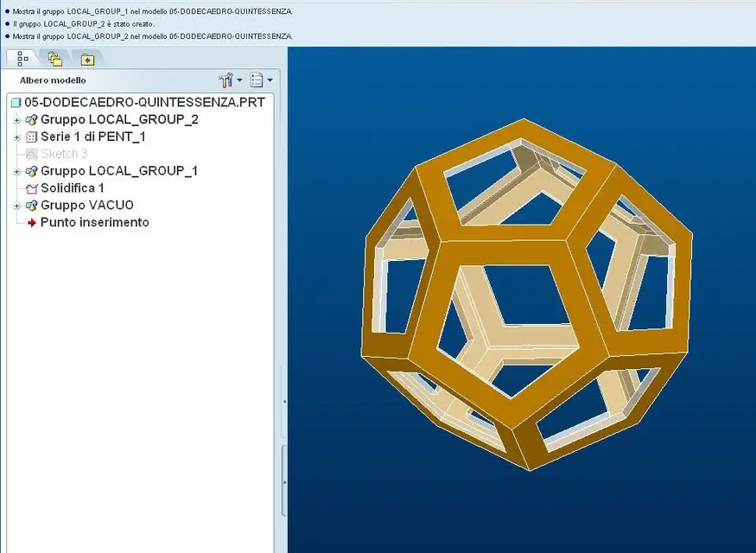The width and height of the screenshot is (756, 553).
Task: Open the Folder Browser tab
Action: tap(55, 59)
